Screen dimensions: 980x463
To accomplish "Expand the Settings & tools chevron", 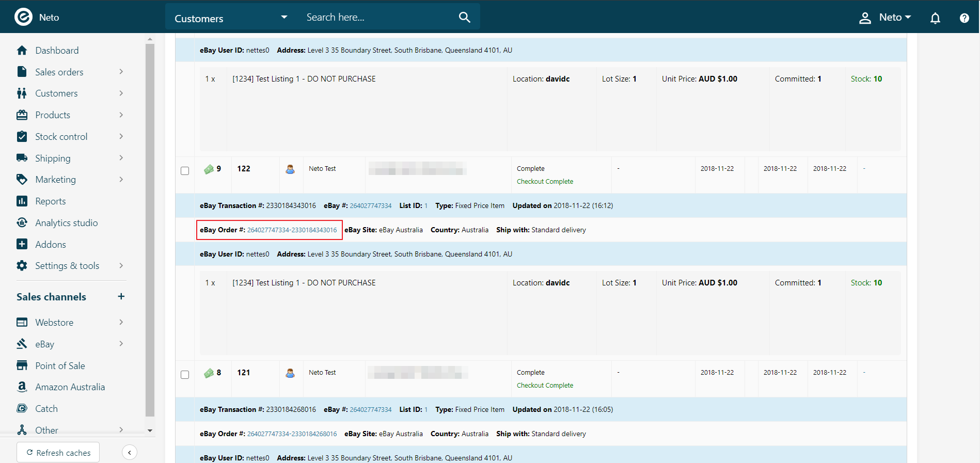I will point(121,266).
